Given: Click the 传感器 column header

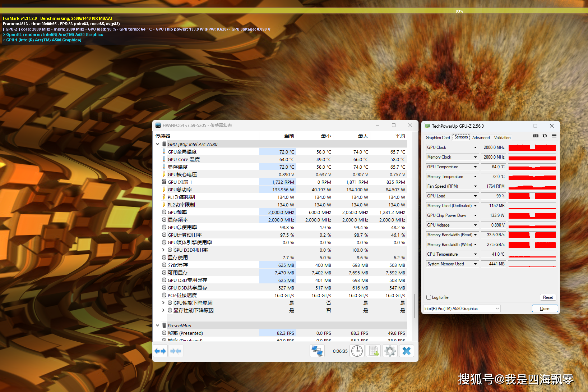Looking at the screenshot, I should click(206, 136).
